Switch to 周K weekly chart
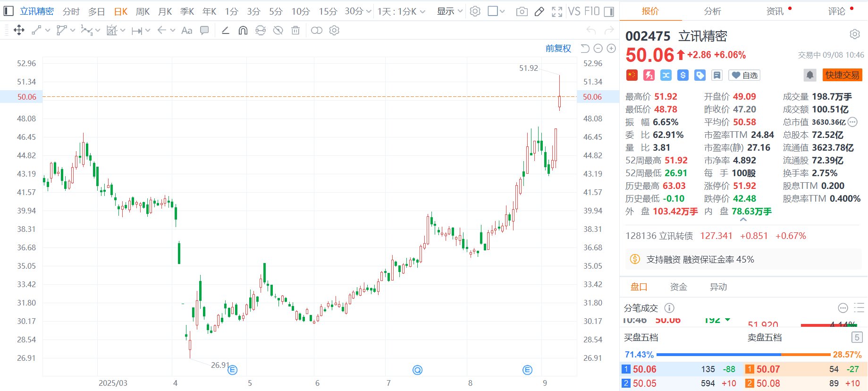The image size is (868, 391). 143,11
